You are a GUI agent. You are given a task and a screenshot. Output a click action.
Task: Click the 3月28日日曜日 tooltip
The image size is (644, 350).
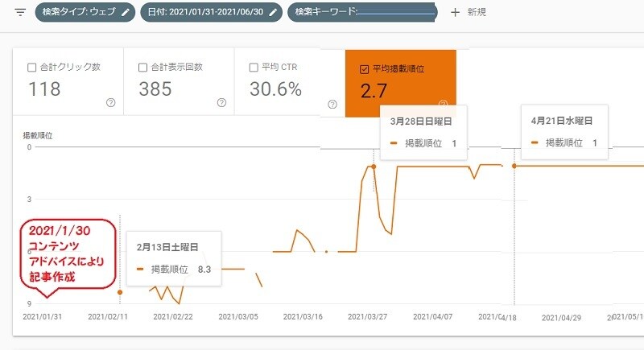point(423,133)
